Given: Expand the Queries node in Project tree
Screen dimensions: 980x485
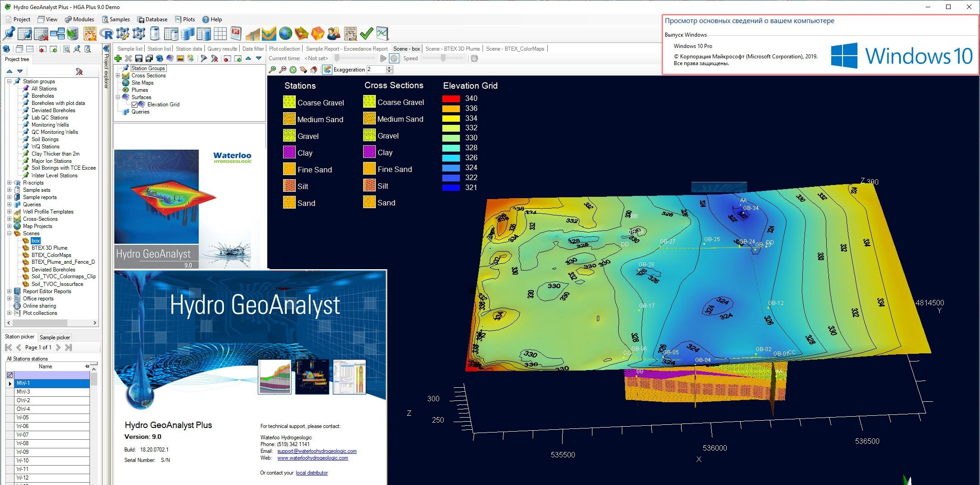Looking at the screenshot, I should pyautogui.click(x=9, y=204).
